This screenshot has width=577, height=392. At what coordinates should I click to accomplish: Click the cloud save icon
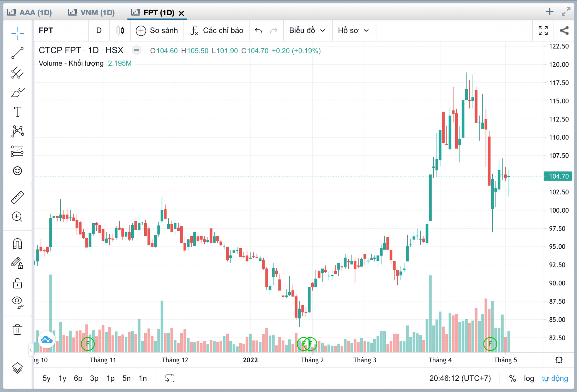pyautogui.click(x=46, y=340)
